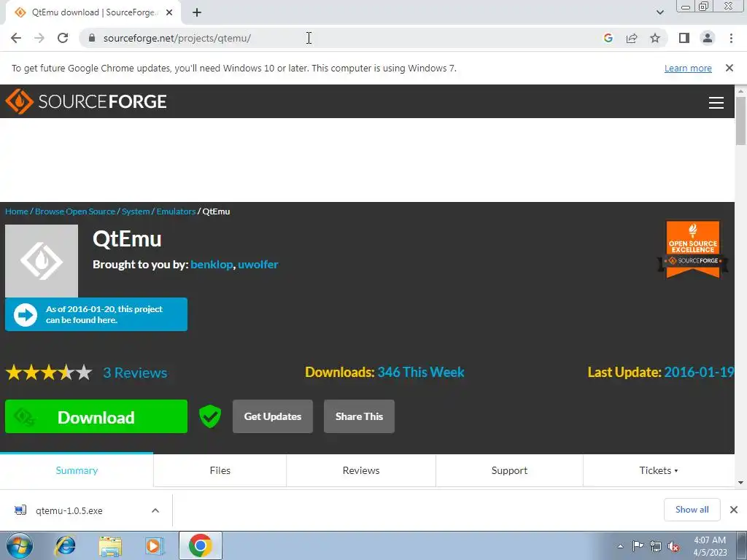Open the Windows Start menu
Screen dimensions: 747x560
point(19,545)
